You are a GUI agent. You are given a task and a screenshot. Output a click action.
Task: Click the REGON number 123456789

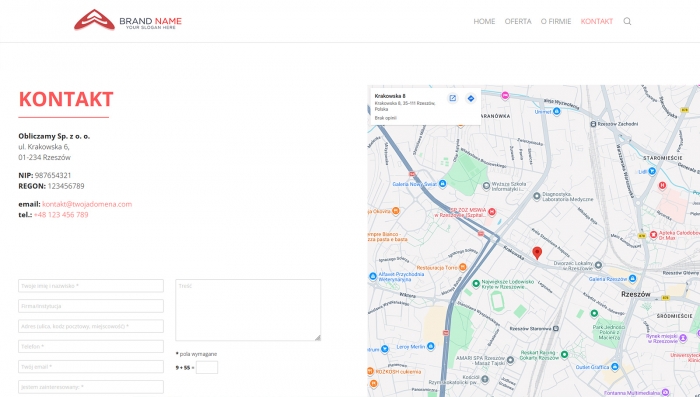[66, 186]
